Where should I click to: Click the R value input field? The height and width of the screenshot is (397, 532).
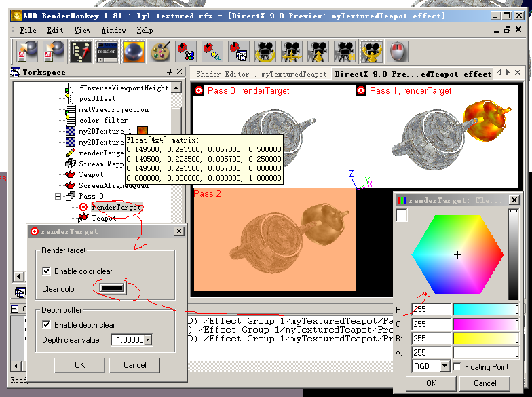(432, 309)
